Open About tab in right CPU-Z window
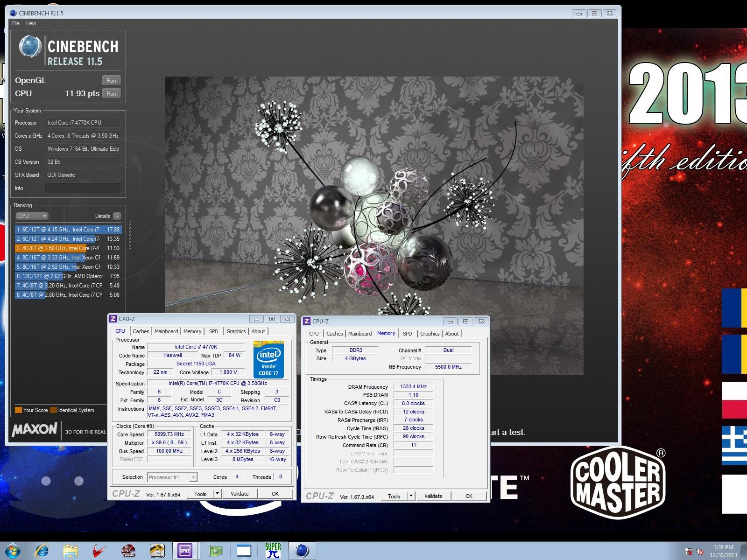747x560 pixels. click(x=452, y=334)
